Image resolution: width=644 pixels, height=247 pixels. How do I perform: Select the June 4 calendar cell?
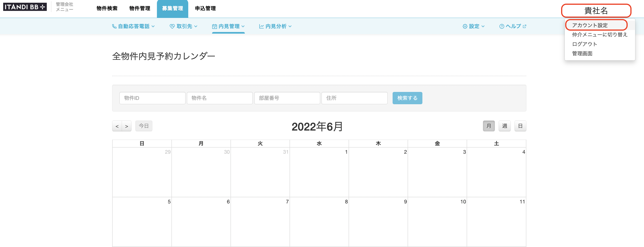[496, 172]
